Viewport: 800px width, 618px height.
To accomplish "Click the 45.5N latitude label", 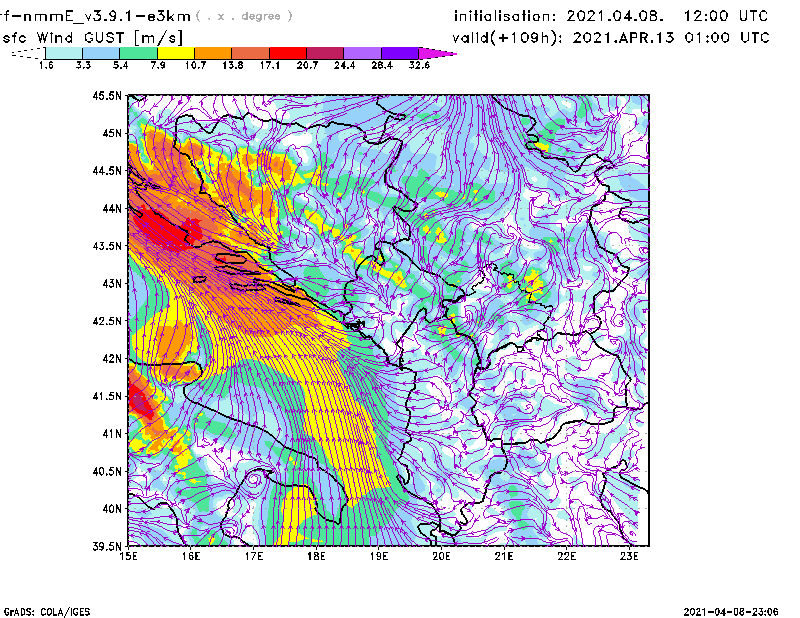I will 107,95.
